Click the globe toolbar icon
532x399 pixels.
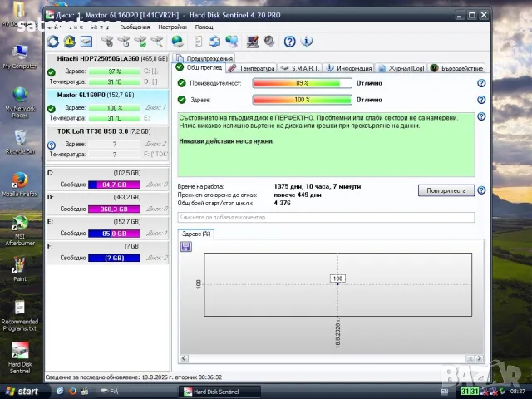[x=177, y=42]
